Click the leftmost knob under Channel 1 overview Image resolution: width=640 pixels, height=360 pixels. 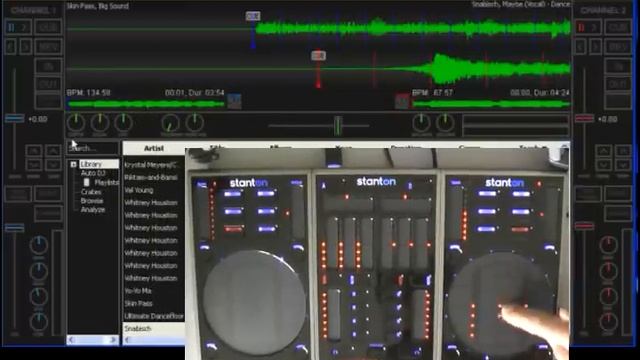pyautogui.click(x=76, y=123)
